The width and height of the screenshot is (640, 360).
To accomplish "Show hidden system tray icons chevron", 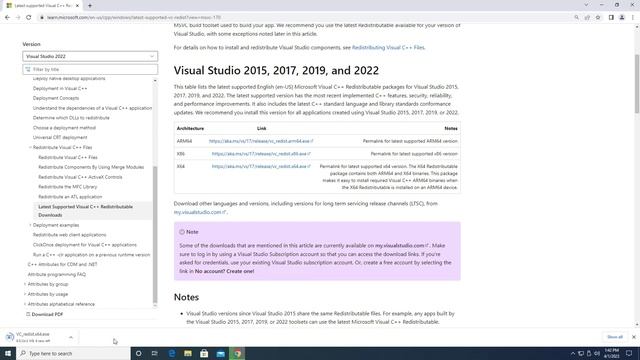I will pos(573,353).
